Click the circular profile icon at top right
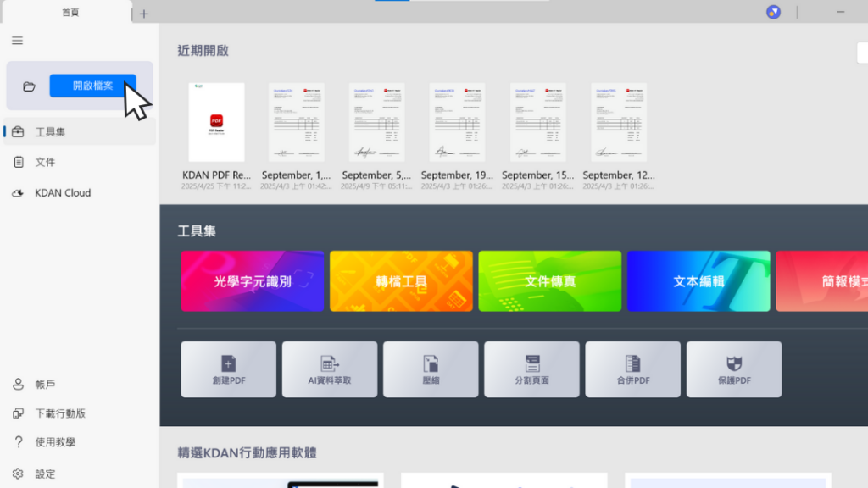The height and width of the screenshot is (488, 868). coord(773,12)
